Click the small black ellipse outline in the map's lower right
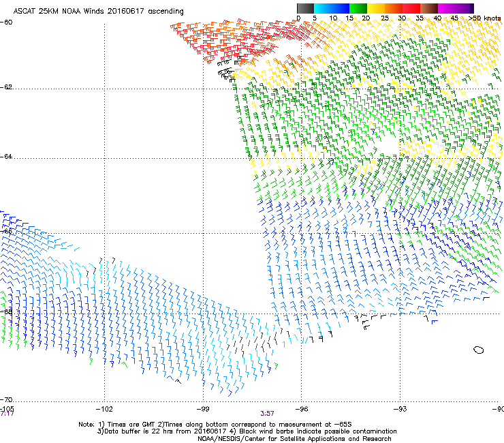The image size is (504, 443). tap(479, 350)
